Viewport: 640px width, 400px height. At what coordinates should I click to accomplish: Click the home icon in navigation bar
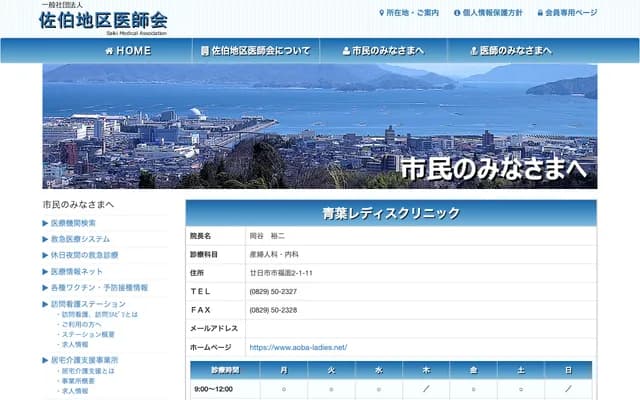coord(109,51)
